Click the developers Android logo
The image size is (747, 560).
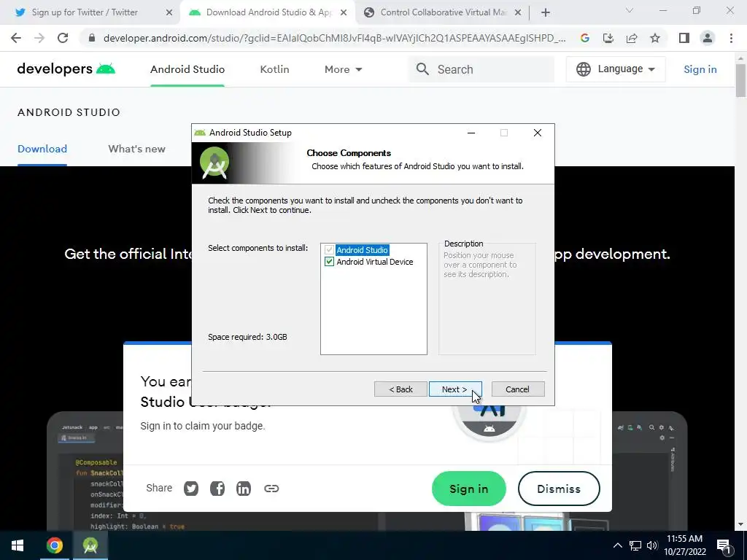tap(66, 69)
